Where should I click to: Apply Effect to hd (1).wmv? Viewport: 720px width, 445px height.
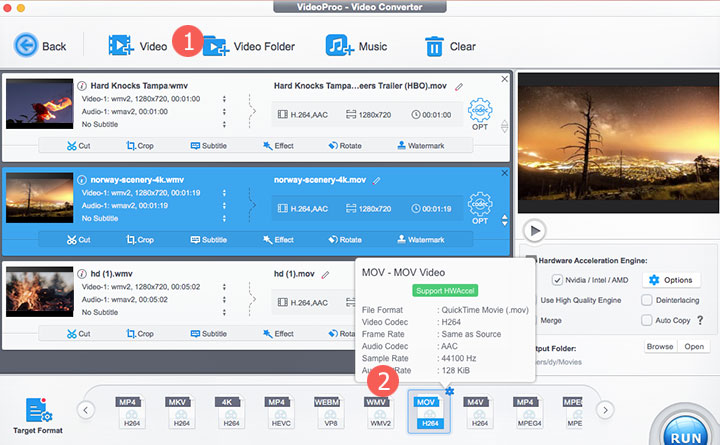click(278, 334)
